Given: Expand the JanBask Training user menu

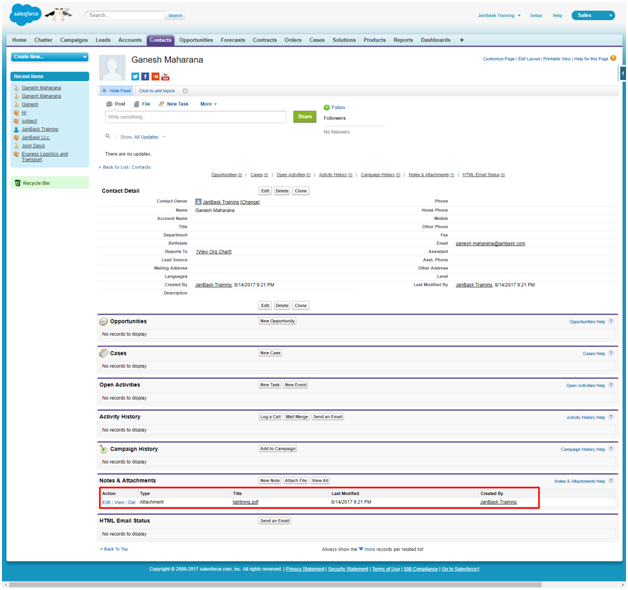Looking at the screenshot, I should click(499, 15).
